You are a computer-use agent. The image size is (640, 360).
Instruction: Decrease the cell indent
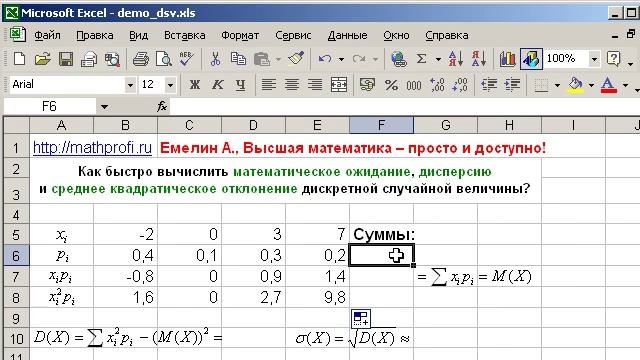489,85
